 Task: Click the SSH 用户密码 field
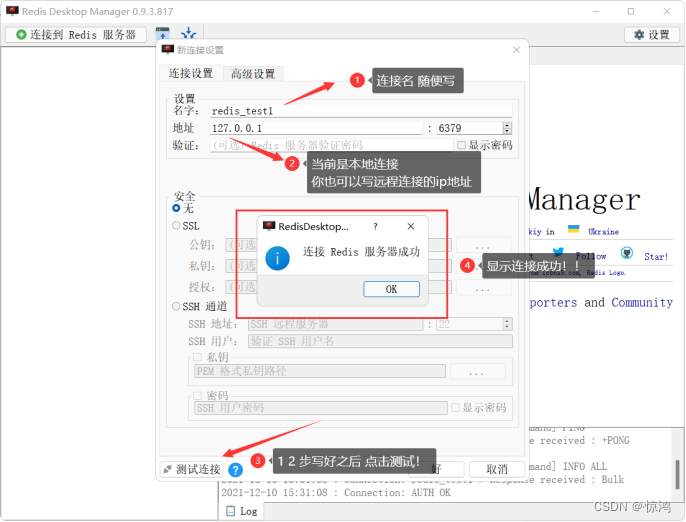pyautogui.click(x=320, y=408)
